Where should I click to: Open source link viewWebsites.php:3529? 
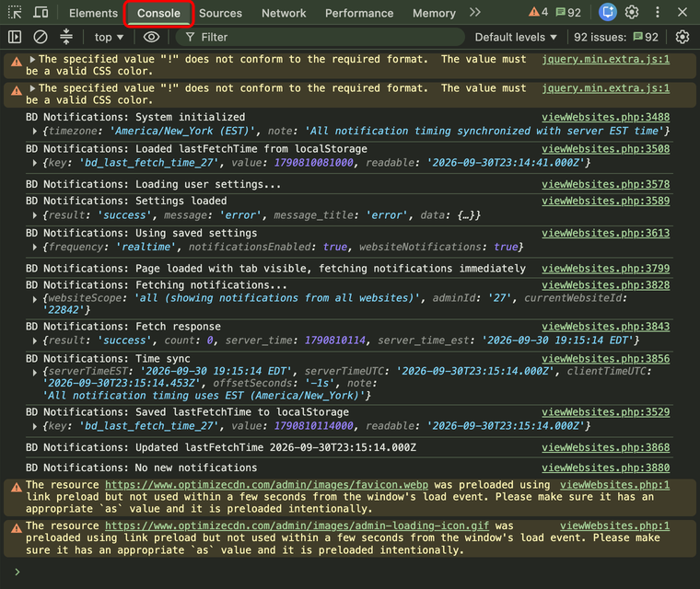606,412
